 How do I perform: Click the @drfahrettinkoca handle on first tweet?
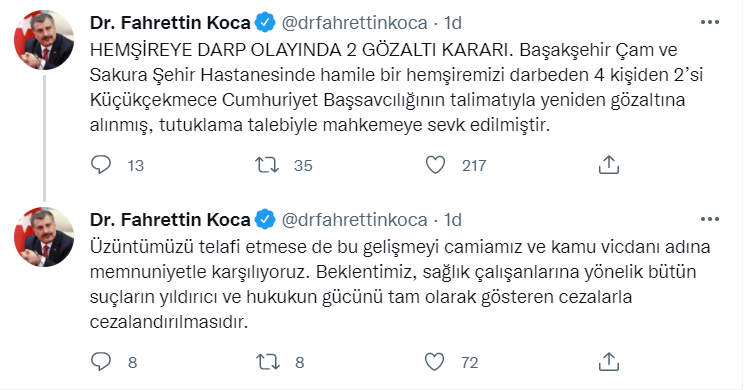click(354, 22)
